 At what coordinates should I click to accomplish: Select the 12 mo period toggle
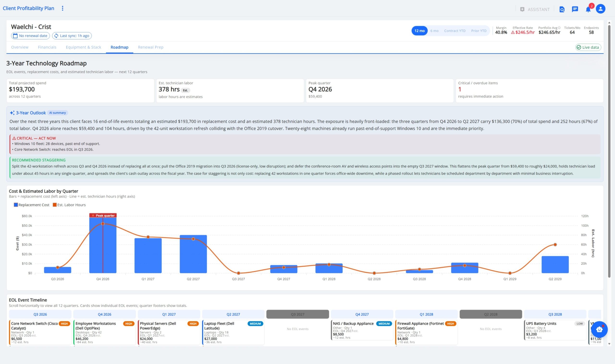point(419,31)
